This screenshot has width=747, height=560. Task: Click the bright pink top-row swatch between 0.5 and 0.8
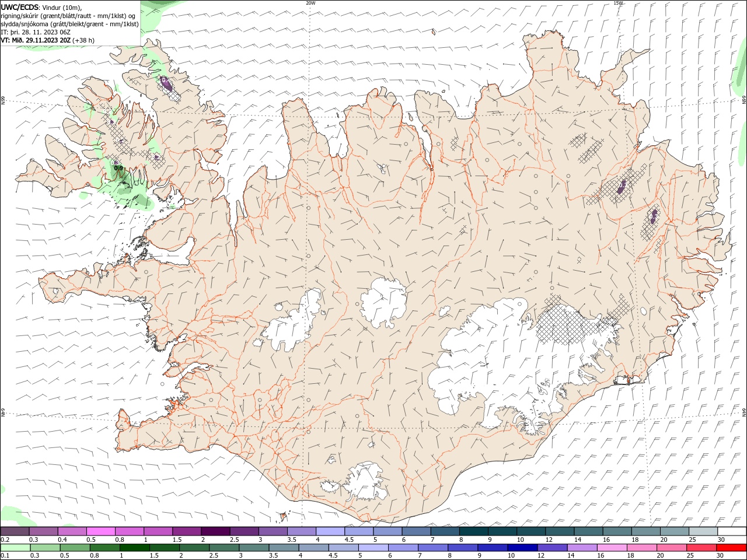click(x=101, y=531)
